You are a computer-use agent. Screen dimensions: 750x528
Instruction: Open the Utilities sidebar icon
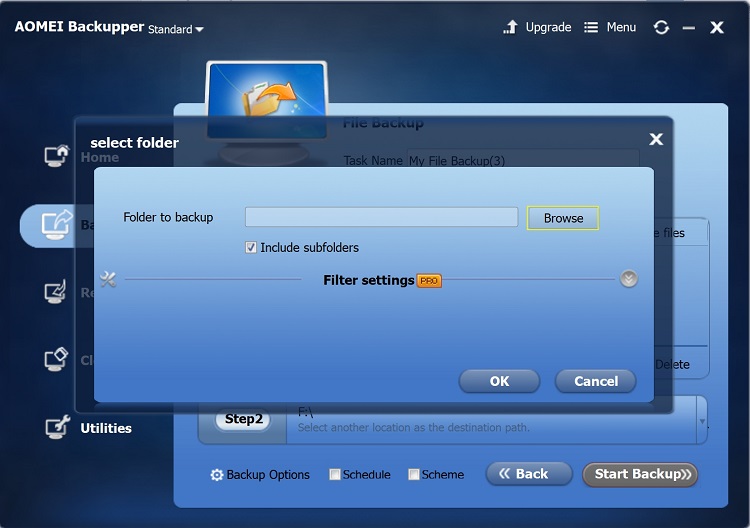pyautogui.click(x=57, y=427)
